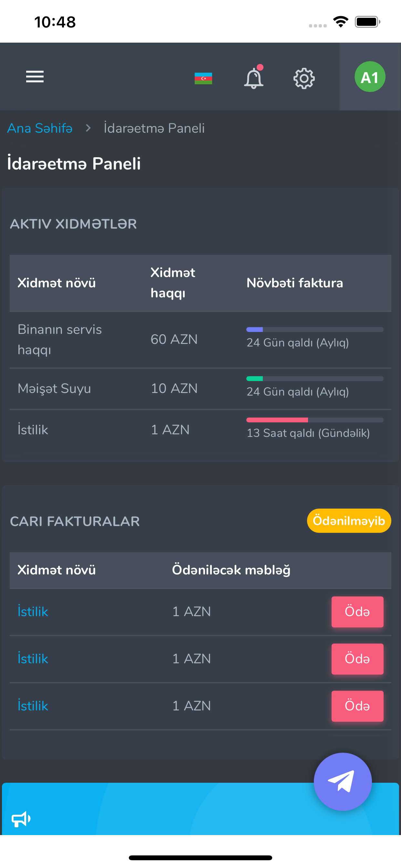Click the Ödənilməyib status badge
The width and height of the screenshot is (401, 868).
click(x=349, y=521)
